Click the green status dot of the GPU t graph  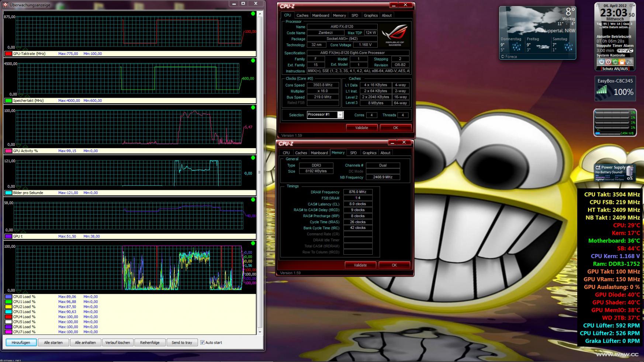253,200
